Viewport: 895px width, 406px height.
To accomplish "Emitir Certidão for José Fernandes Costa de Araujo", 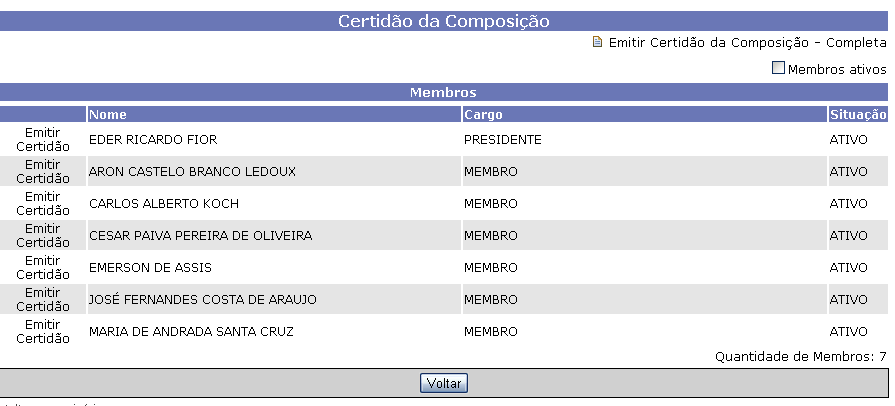I will 43,299.
